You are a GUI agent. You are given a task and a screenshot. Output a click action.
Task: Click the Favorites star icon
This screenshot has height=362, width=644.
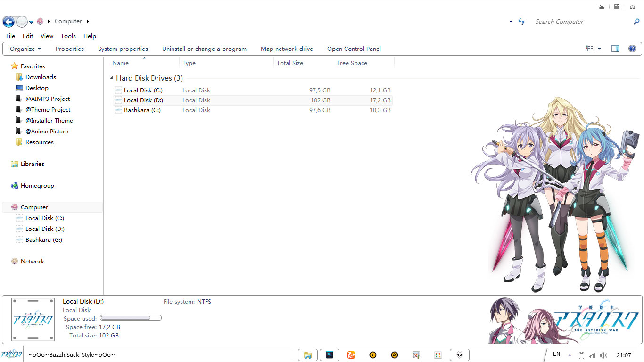pos(15,66)
